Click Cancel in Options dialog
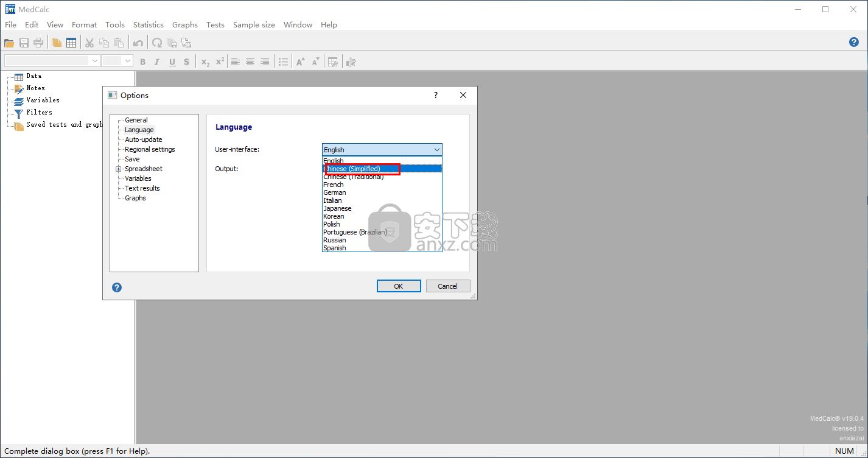The width and height of the screenshot is (868, 458). 447,286
